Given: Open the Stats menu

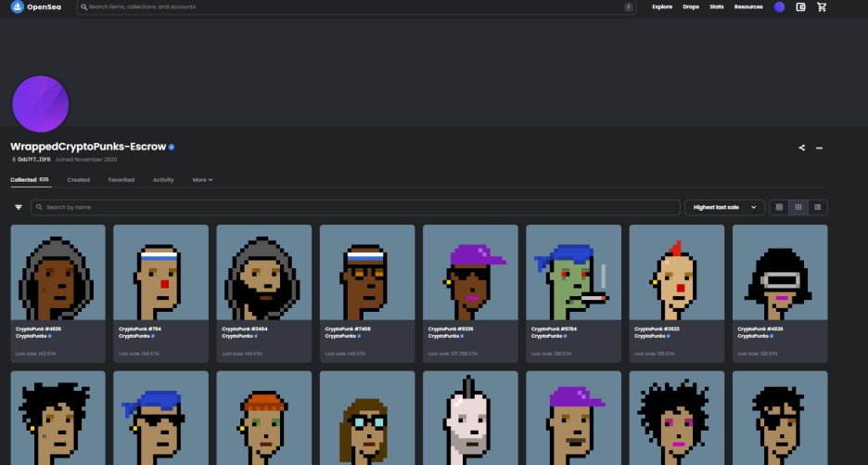Looking at the screenshot, I should pyautogui.click(x=717, y=7).
